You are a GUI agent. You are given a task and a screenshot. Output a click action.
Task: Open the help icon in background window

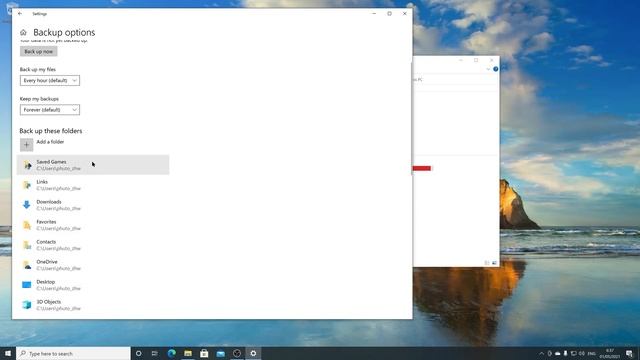496,69
